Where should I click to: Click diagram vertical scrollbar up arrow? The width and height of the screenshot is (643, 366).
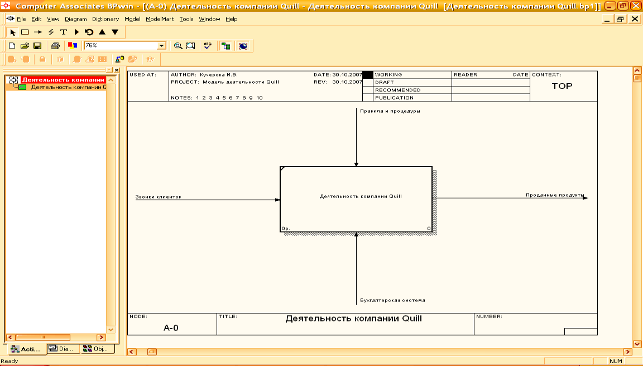click(637, 71)
